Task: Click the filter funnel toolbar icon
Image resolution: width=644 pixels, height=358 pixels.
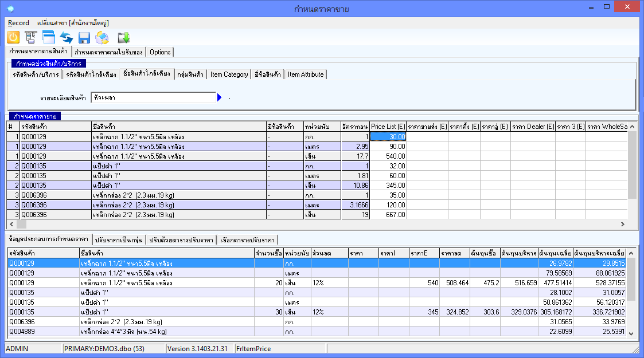Action: tap(31, 38)
